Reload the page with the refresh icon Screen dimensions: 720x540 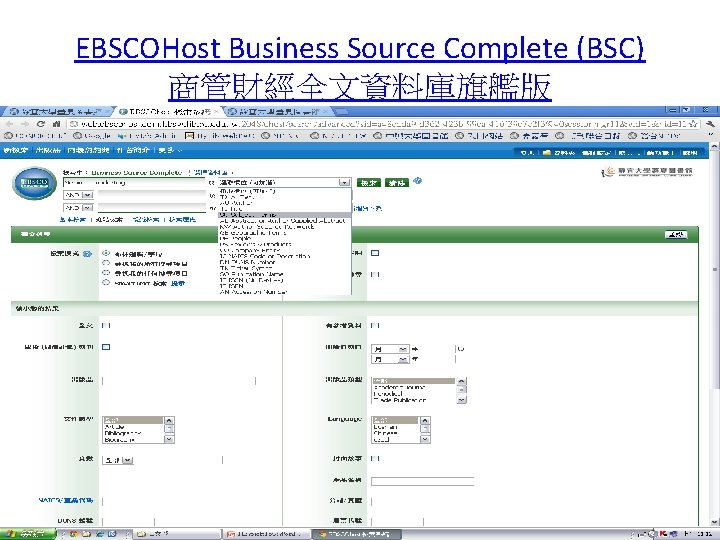pos(41,124)
